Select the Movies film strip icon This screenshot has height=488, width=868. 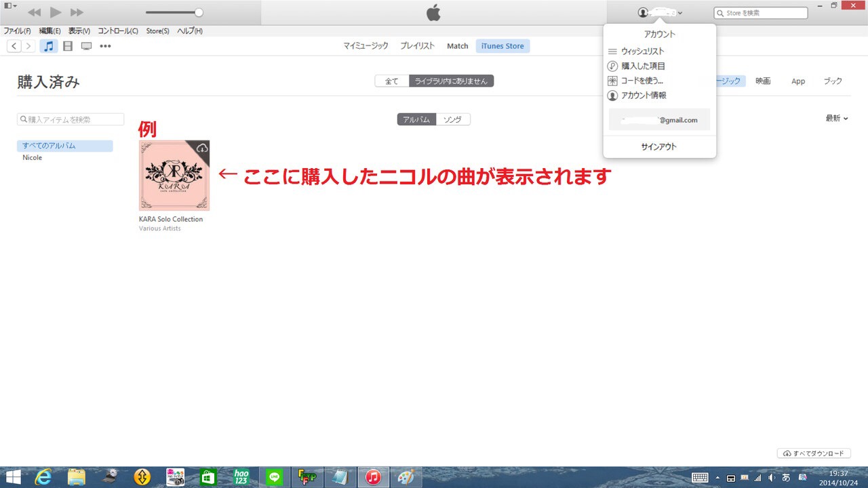pos(67,46)
